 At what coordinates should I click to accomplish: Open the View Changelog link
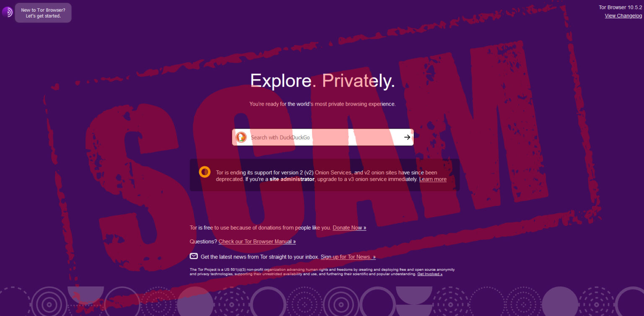[x=623, y=16]
